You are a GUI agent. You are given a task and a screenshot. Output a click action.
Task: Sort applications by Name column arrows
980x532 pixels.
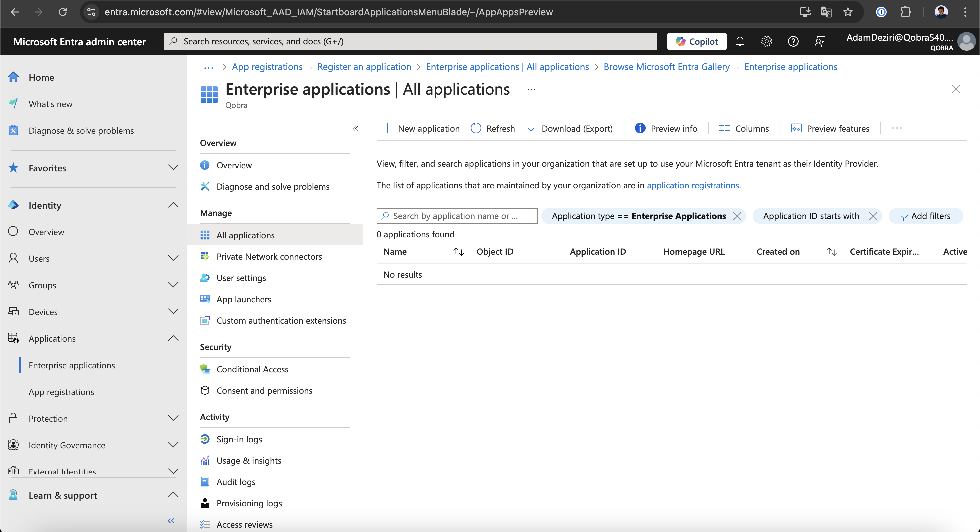pos(458,252)
